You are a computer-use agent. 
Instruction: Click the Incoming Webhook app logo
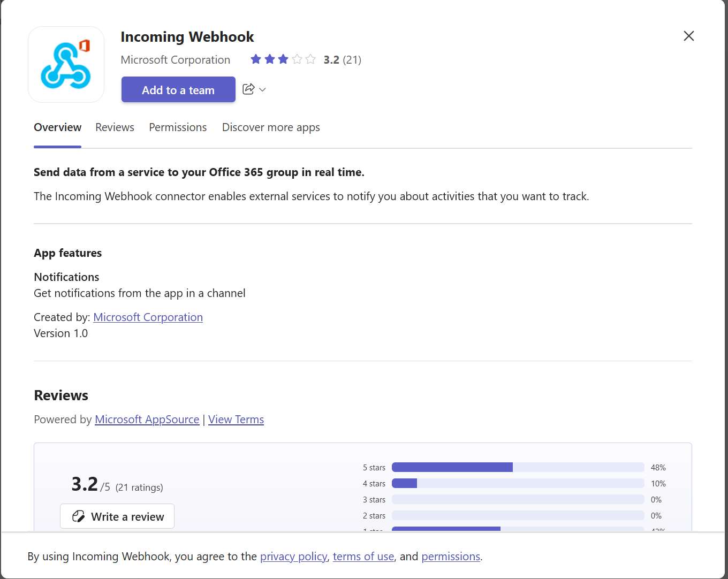[x=66, y=64]
